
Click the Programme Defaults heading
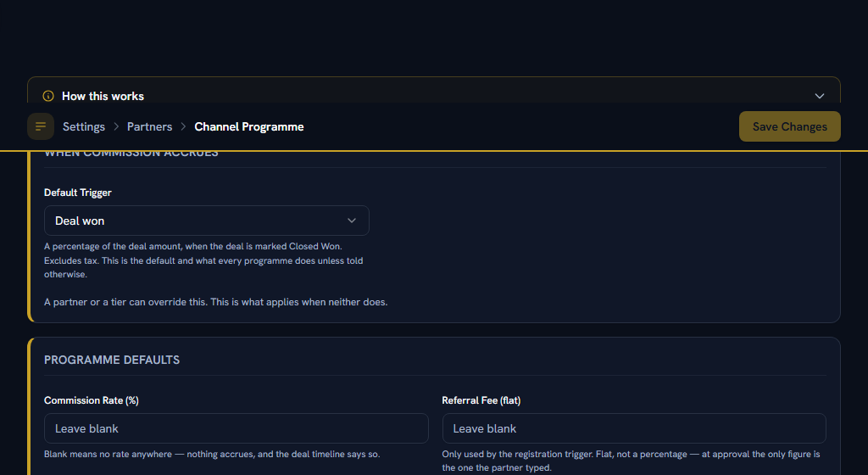coord(112,360)
